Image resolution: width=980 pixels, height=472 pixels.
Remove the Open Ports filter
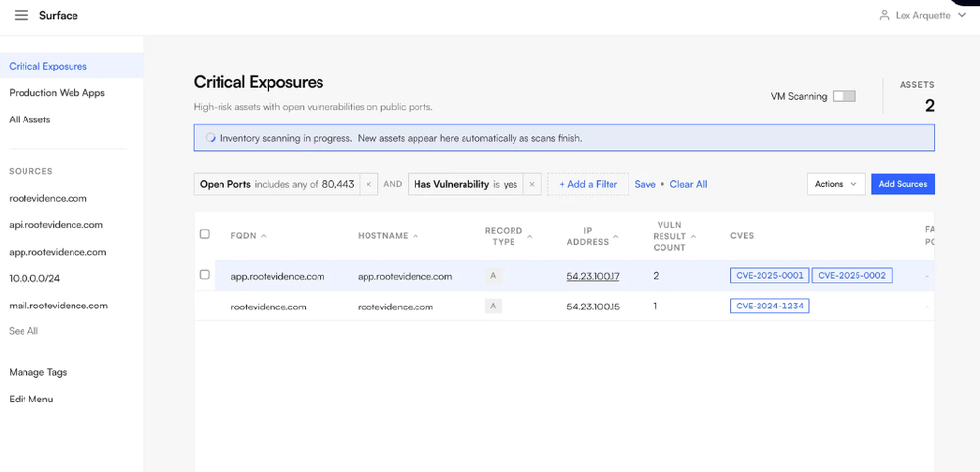click(368, 184)
